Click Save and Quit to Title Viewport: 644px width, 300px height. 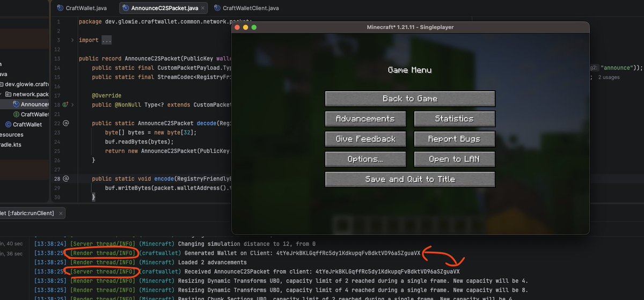tap(410, 179)
